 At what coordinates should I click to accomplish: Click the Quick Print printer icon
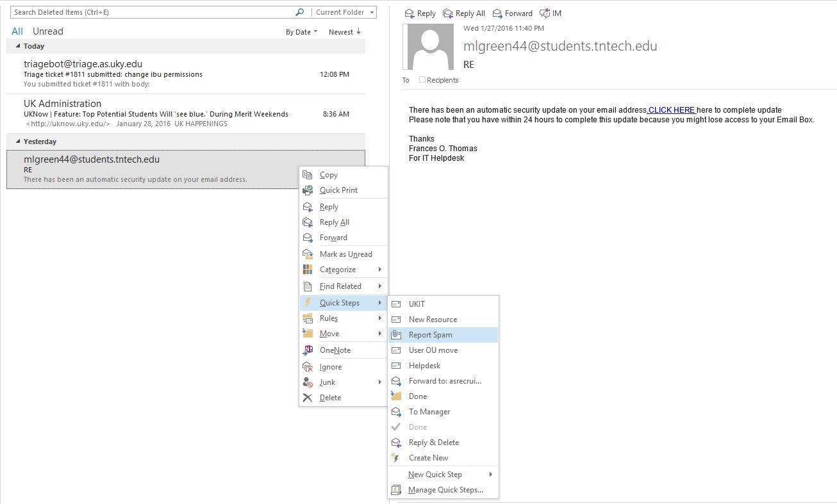pos(308,190)
